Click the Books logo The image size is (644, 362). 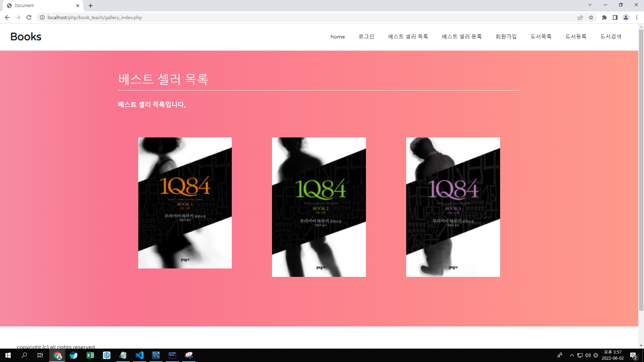click(26, 37)
